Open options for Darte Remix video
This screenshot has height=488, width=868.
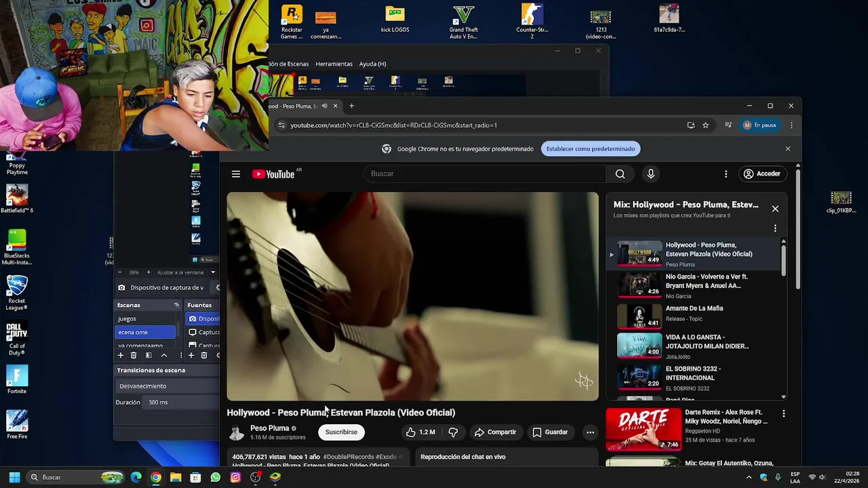[783, 413]
